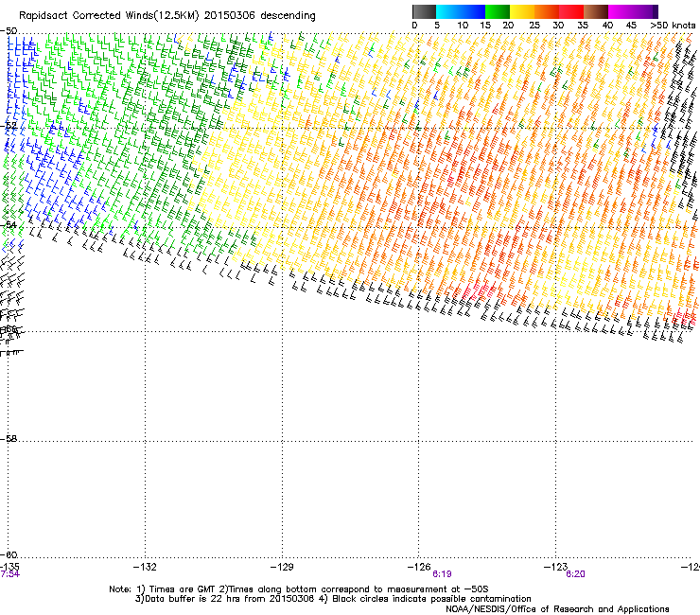The height and width of the screenshot is (615, 700).
Task: Click the -135 longitude axis label
Action: pos(9,567)
